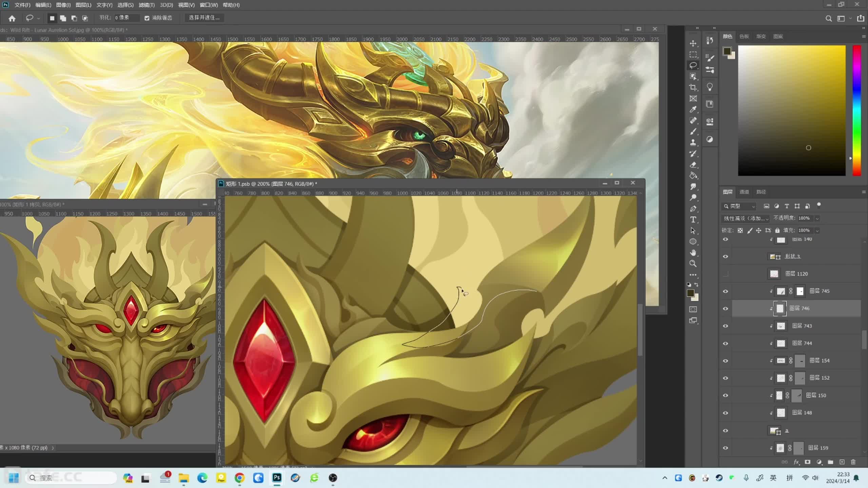Open the Color panel flyout menu
This screenshot has height=488, width=868.
click(x=864, y=36)
